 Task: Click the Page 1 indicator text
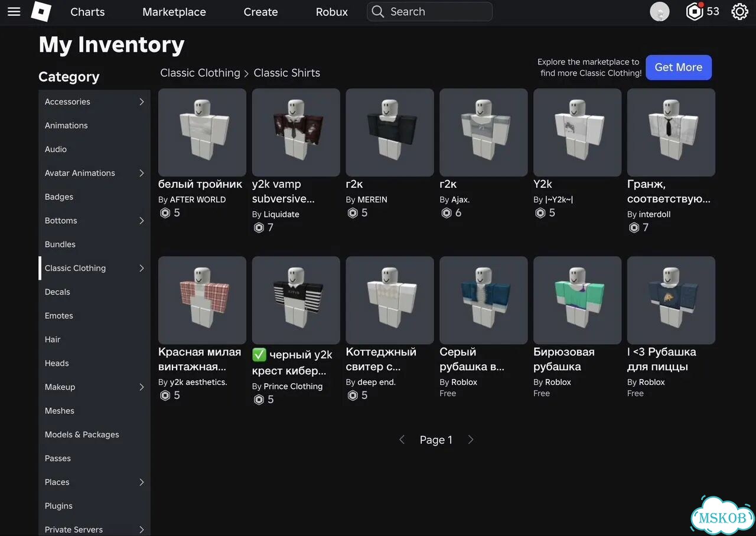[436, 440]
